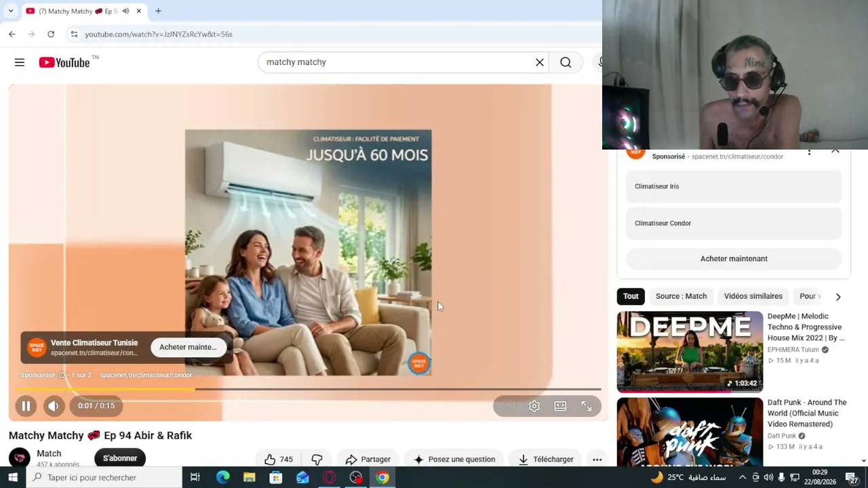This screenshot has width=868, height=488.
Task: Select the Climatiseur Condor option
Action: click(x=734, y=223)
